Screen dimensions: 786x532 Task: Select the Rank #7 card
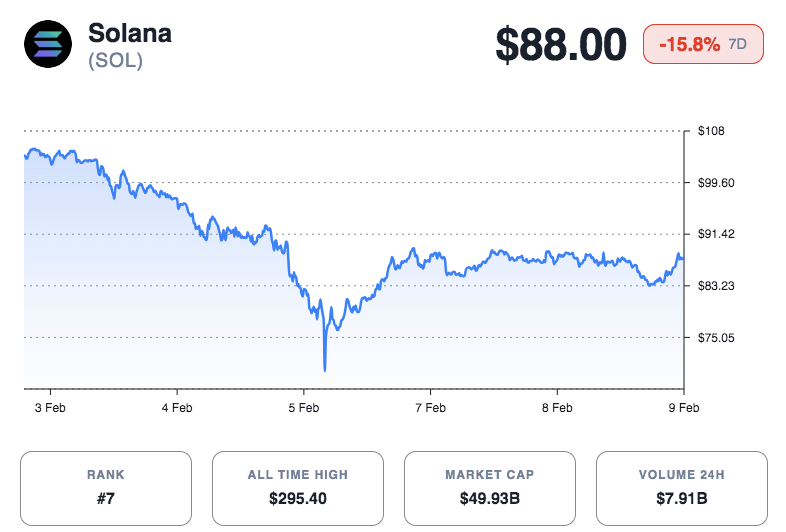[106, 487]
